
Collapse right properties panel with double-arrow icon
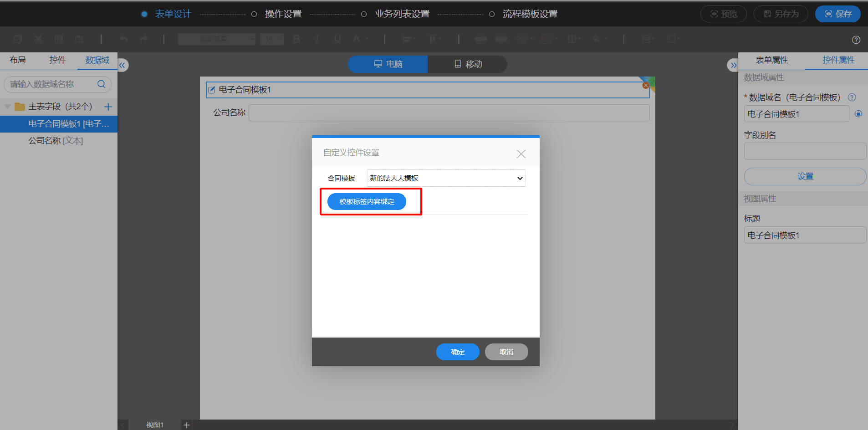(x=733, y=65)
